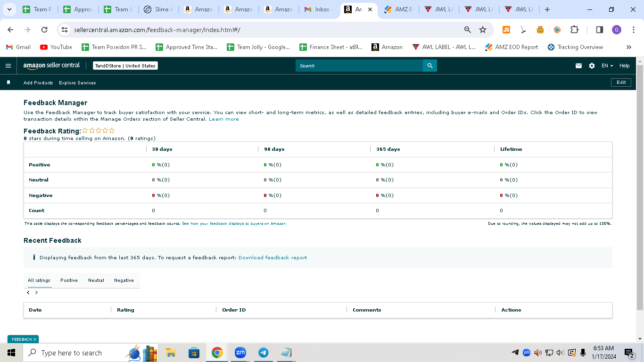
Task: Click the FEEDBACK tag button
Action: pos(22,339)
